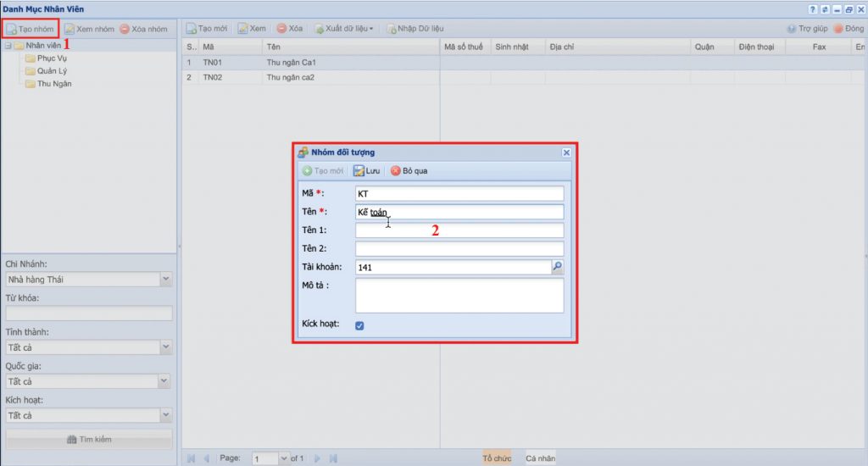Collapse the Nhân viên tree node

[8, 46]
